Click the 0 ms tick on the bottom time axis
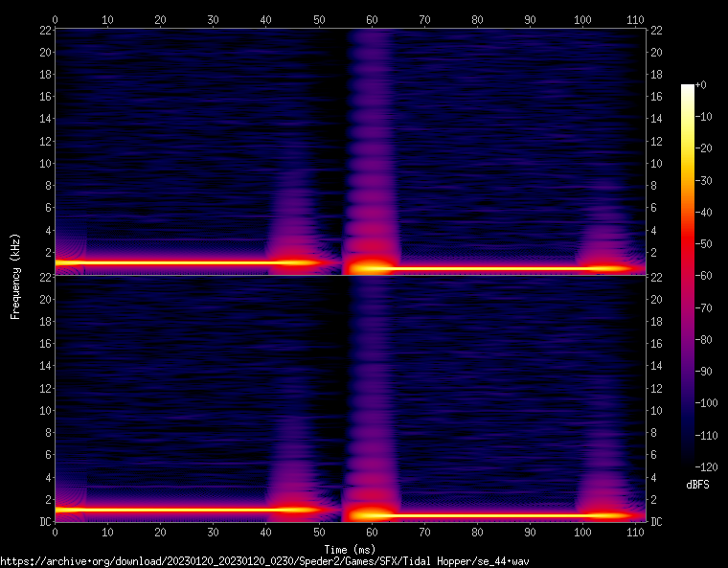The width and height of the screenshot is (728, 568). 56,532
